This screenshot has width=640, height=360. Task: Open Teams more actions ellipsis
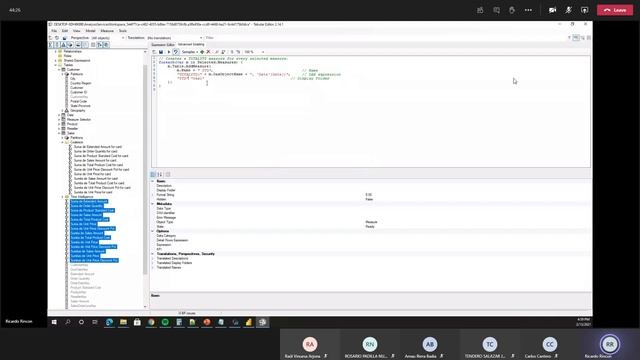[x=528, y=10]
